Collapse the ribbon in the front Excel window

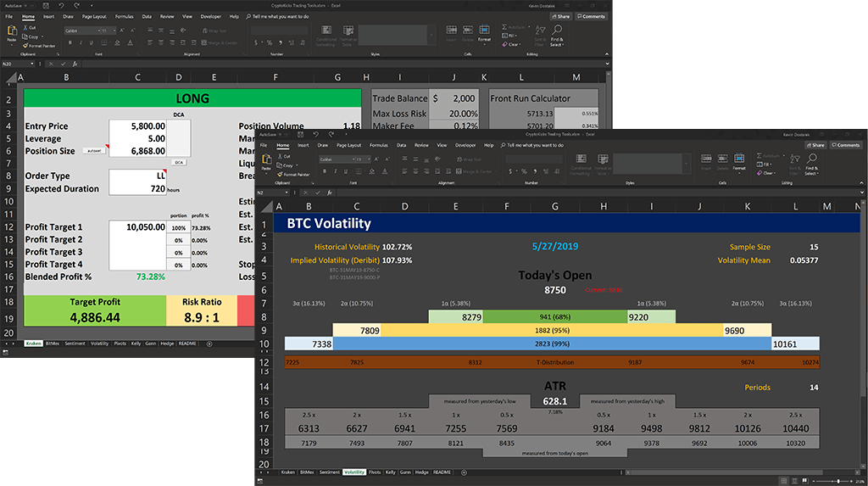pyautogui.click(x=861, y=183)
